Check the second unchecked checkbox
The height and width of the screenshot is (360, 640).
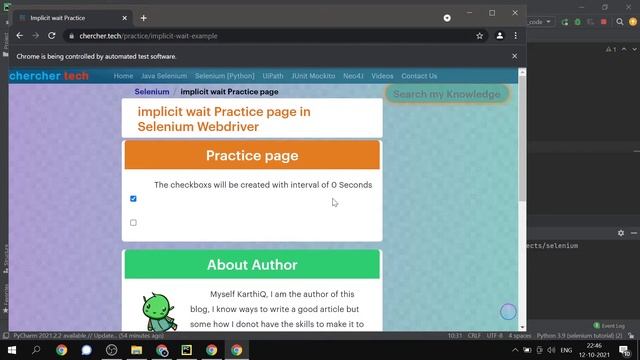[133, 223]
